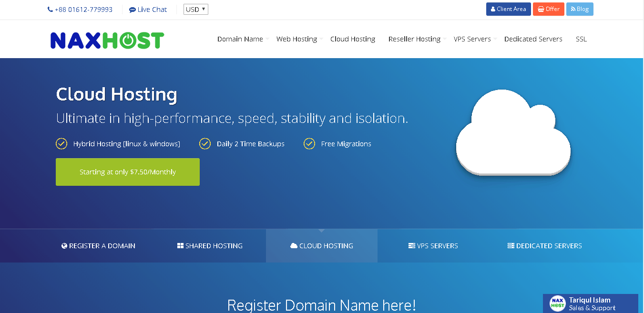Click the large white cloud illustration

(x=513, y=132)
